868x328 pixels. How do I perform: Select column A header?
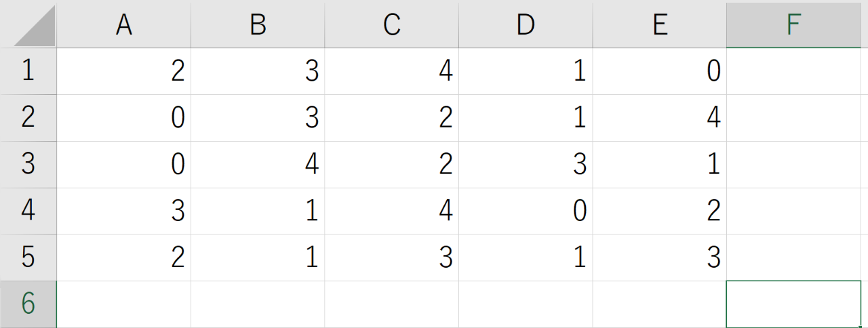(x=123, y=24)
